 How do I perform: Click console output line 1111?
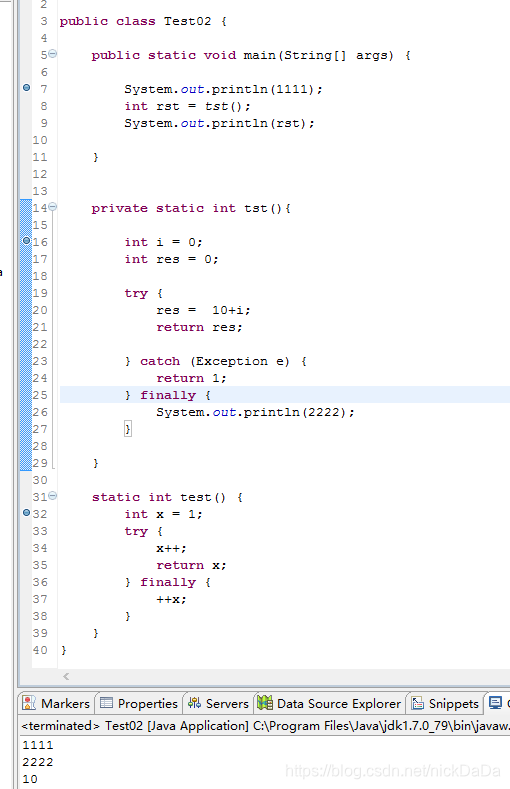click(x=38, y=745)
